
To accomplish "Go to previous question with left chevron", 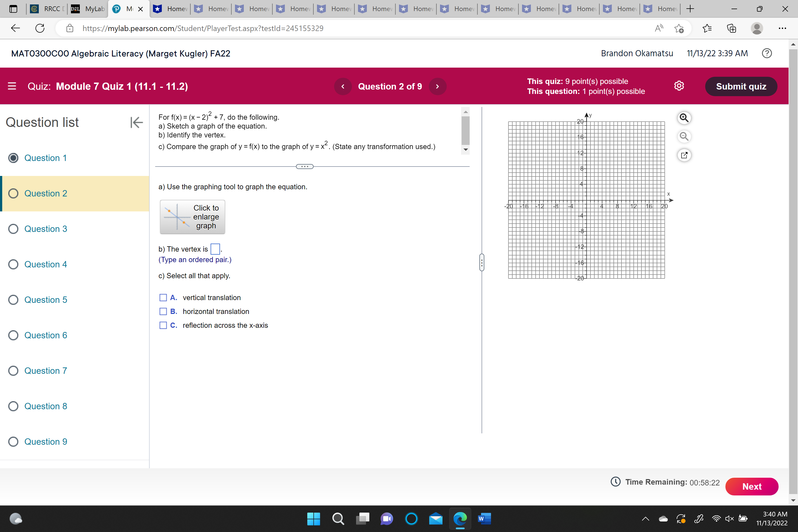I will point(343,86).
